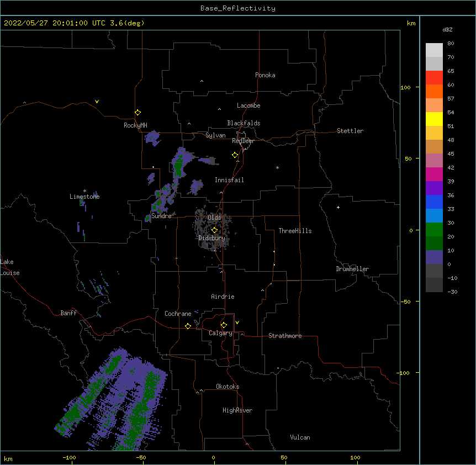Click the Banff label
The image size is (476, 465).
(68, 313)
